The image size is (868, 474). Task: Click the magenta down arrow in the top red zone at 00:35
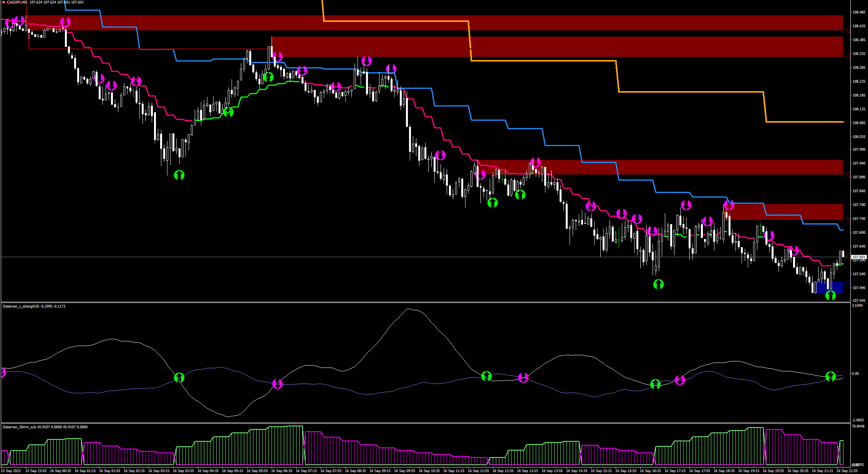[65, 22]
